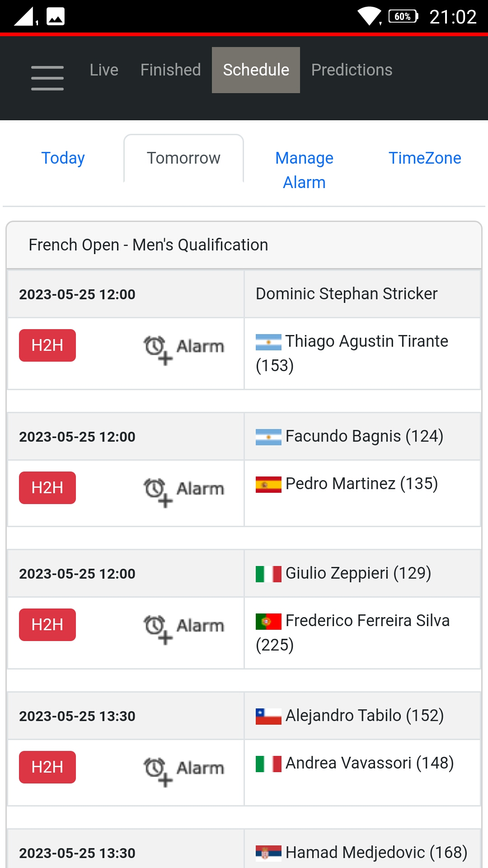Viewport: 488px width, 868px height.
Task: Tap the picture notification icon in status bar
Action: [56, 17]
